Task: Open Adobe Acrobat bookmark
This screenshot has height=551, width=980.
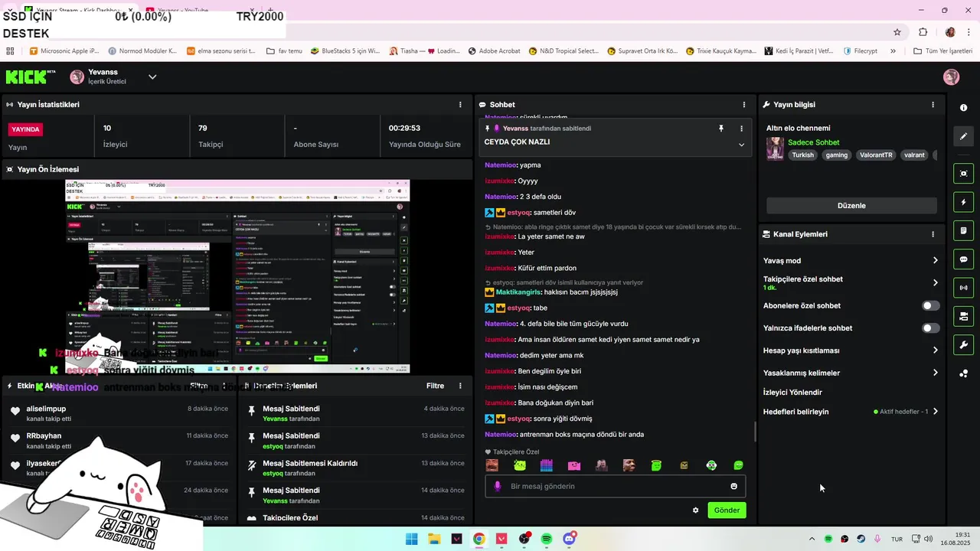Action: (493, 51)
